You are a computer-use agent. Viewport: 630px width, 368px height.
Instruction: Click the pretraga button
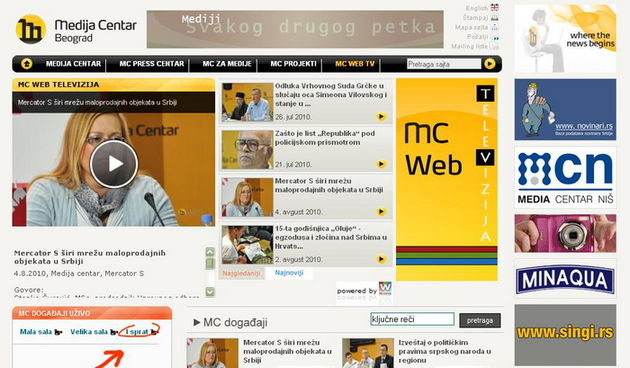[480, 321]
